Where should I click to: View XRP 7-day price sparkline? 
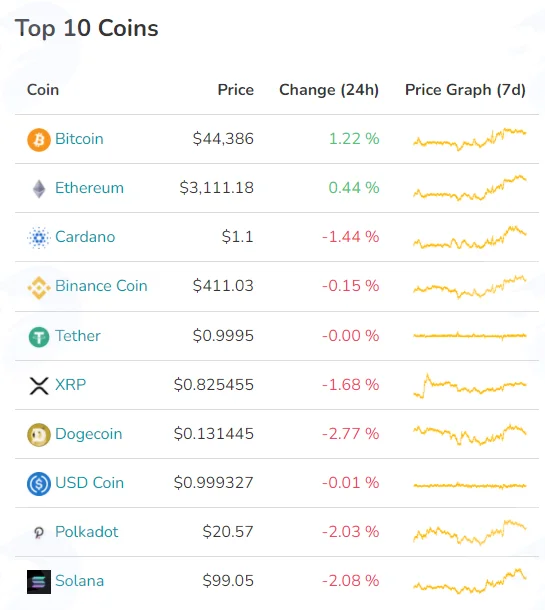[470, 386]
